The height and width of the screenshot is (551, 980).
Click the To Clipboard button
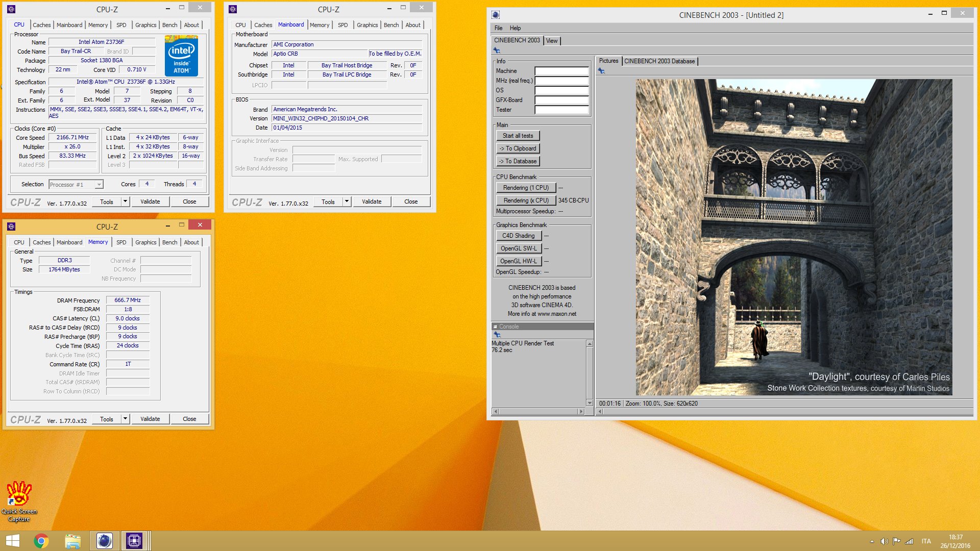tap(518, 148)
